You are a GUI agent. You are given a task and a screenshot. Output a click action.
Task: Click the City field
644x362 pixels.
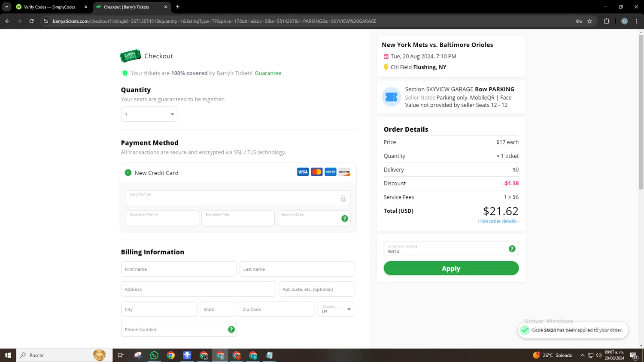tap(159, 309)
